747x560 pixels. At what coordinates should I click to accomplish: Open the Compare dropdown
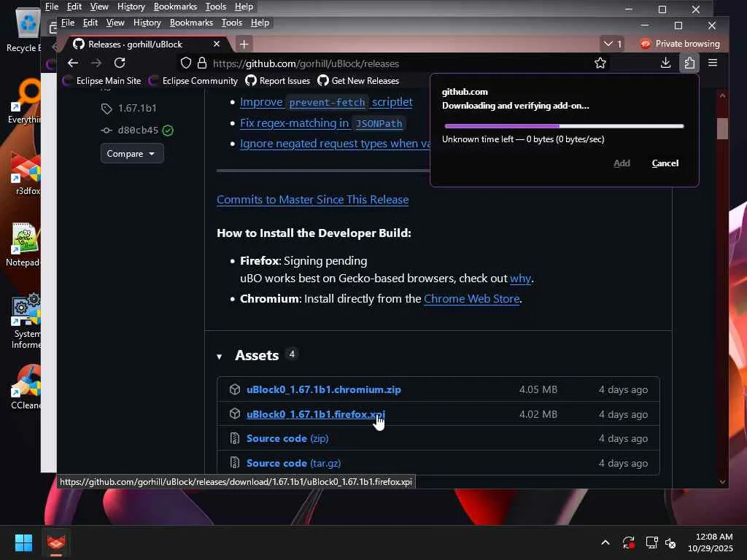coord(132,153)
